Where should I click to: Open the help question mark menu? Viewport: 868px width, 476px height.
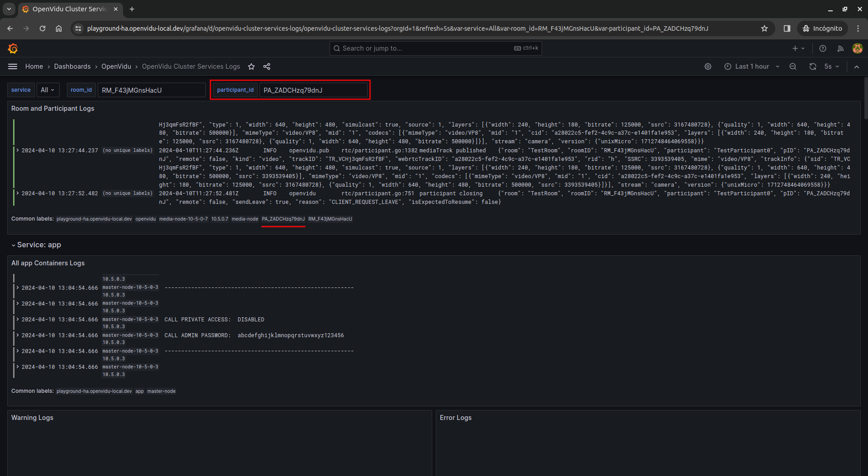(x=823, y=48)
